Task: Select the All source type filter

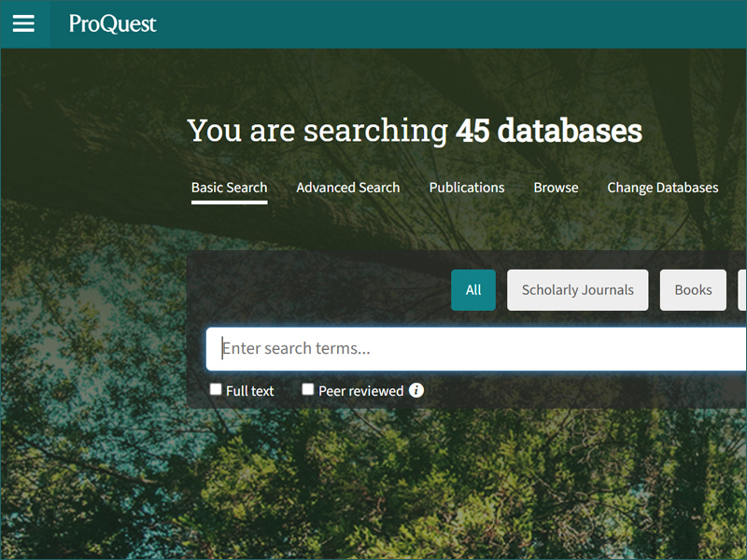Action: (473, 290)
